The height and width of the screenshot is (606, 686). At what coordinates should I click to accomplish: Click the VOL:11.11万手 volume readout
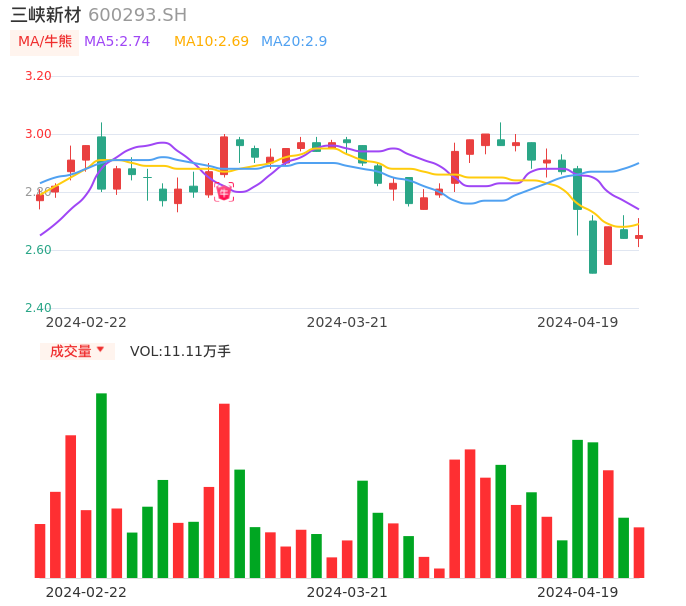180,351
